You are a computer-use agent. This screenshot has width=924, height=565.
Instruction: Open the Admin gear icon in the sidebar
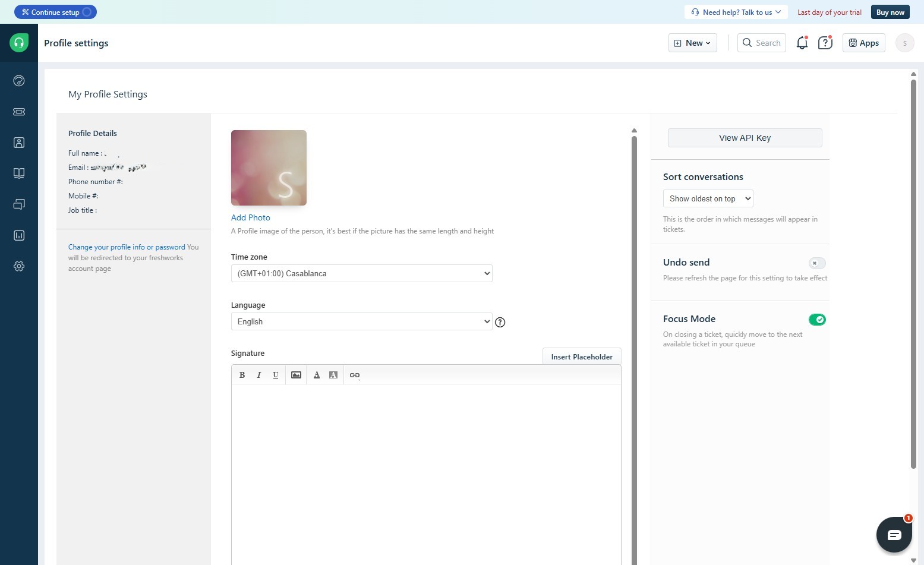(x=19, y=266)
